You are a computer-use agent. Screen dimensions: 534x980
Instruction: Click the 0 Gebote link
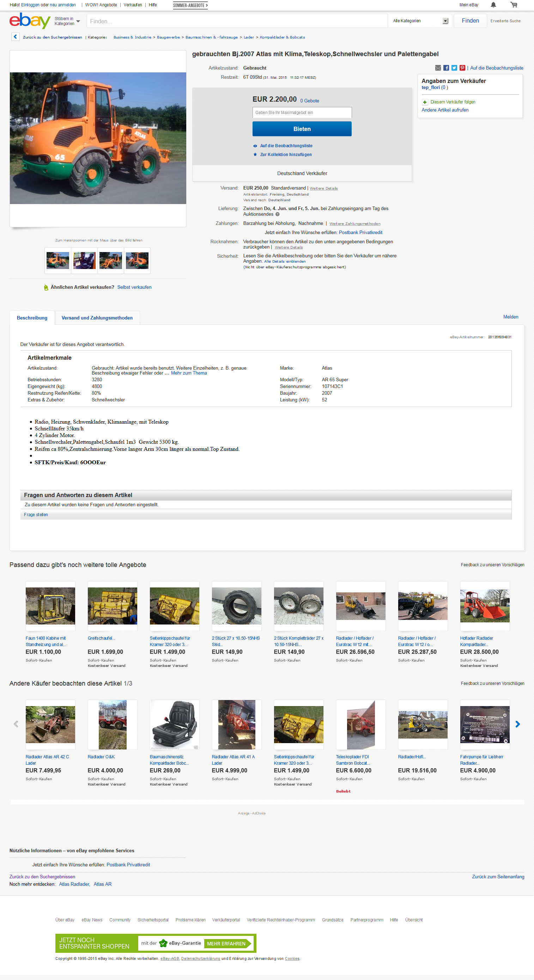point(309,101)
